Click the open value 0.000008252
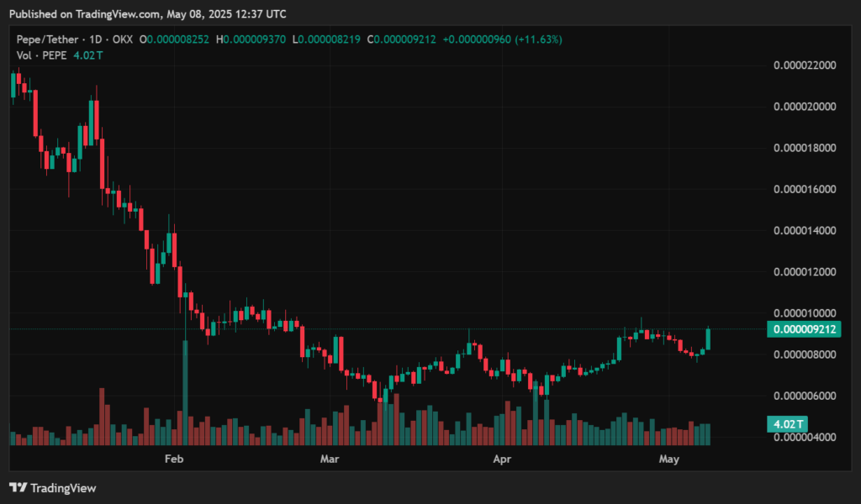The width and height of the screenshot is (861, 504). point(178,39)
